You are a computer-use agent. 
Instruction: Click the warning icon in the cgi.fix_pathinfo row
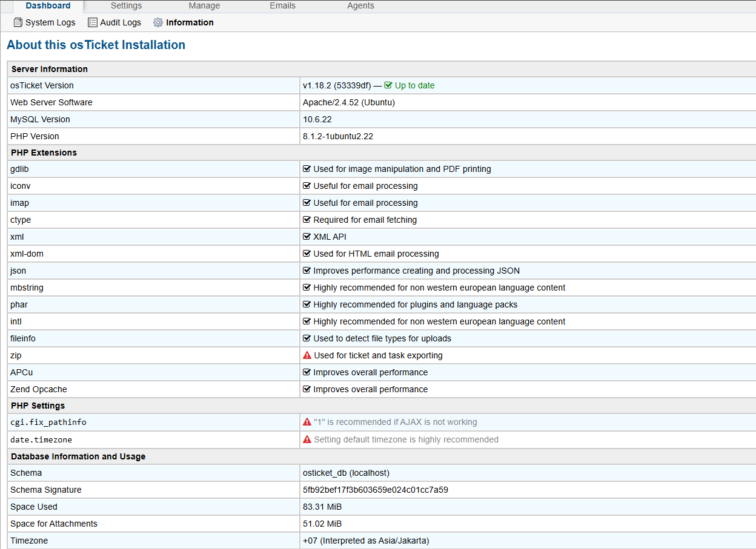pos(307,422)
